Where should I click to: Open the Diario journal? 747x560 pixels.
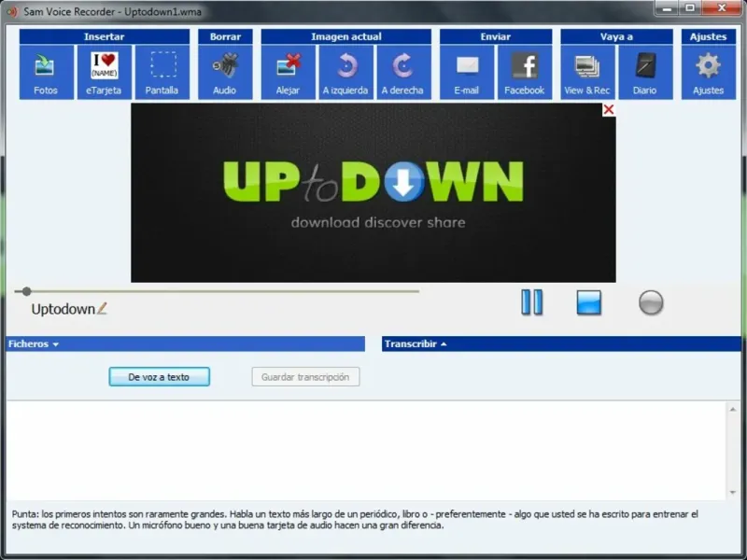point(645,73)
